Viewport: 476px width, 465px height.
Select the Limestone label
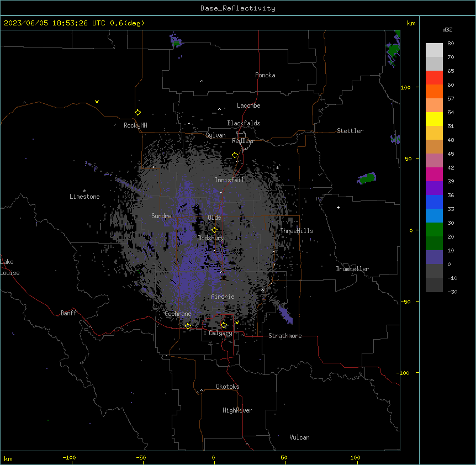click(84, 197)
